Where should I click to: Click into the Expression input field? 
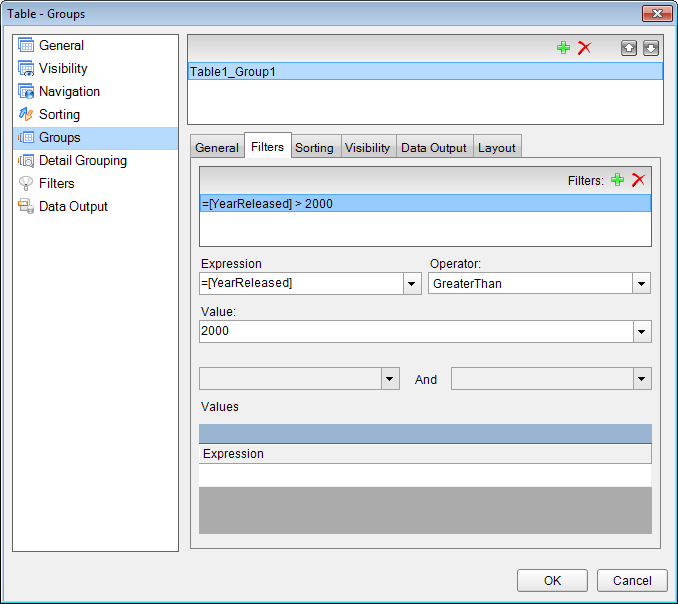(301, 284)
